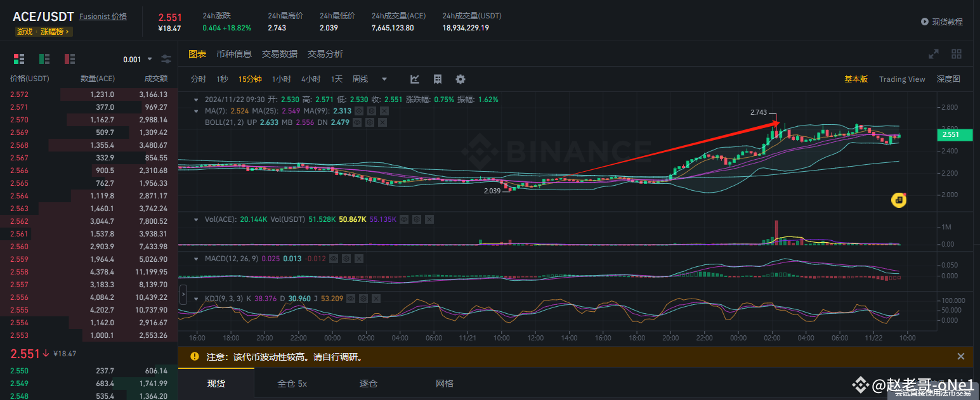Click the 游戏 category tag
Screen dimensions: 980x400
(24, 31)
